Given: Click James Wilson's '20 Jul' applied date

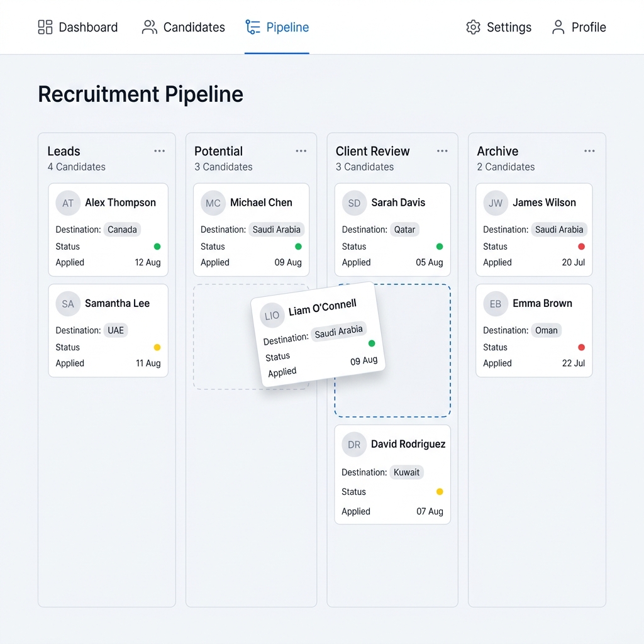Looking at the screenshot, I should pos(574,262).
